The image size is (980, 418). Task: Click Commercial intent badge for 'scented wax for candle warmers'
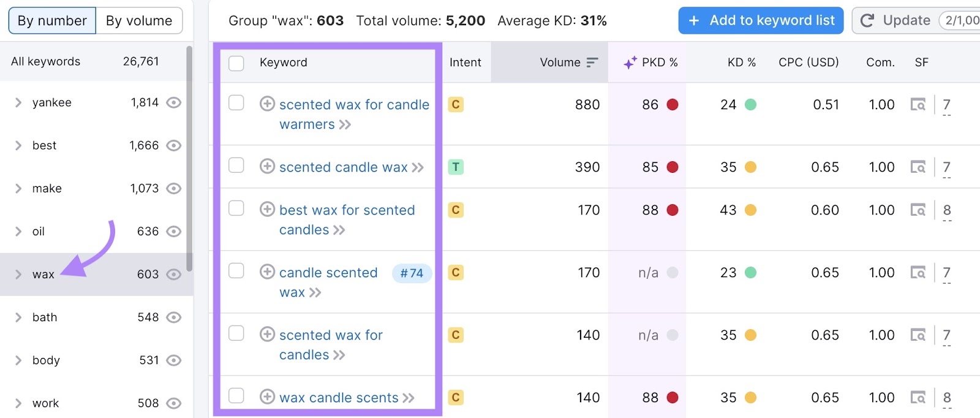[456, 105]
